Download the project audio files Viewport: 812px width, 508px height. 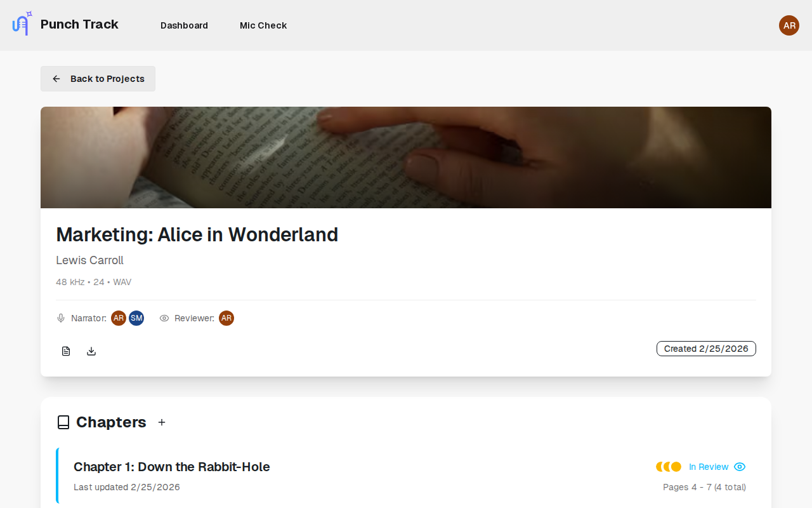(x=91, y=351)
